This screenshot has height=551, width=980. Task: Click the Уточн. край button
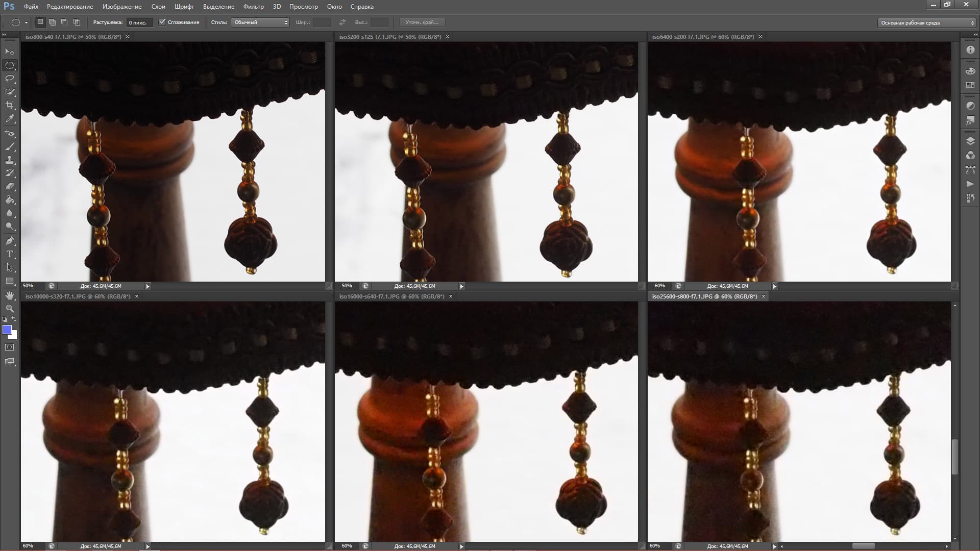pos(422,22)
